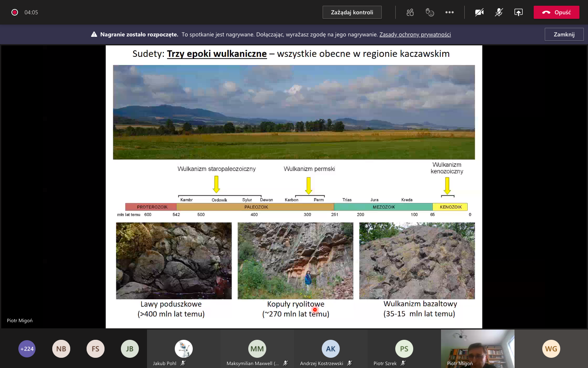Screen dimensions: 588x368
Task: Expand the +224 additional participants list
Action: tap(27, 349)
